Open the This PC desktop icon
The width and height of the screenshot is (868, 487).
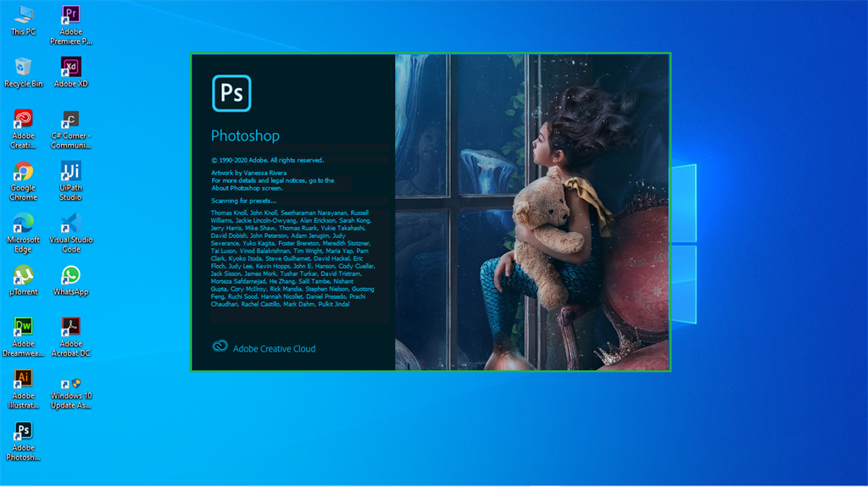click(x=23, y=21)
